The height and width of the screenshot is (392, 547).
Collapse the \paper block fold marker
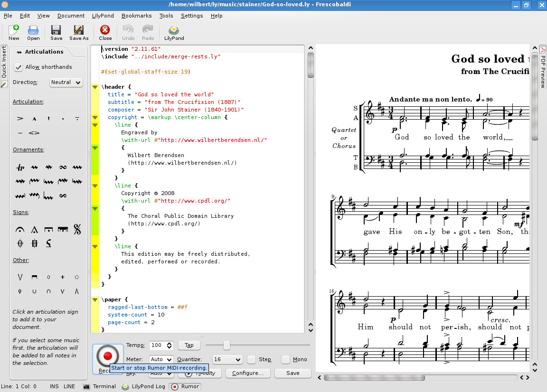click(x=95, y=299)
